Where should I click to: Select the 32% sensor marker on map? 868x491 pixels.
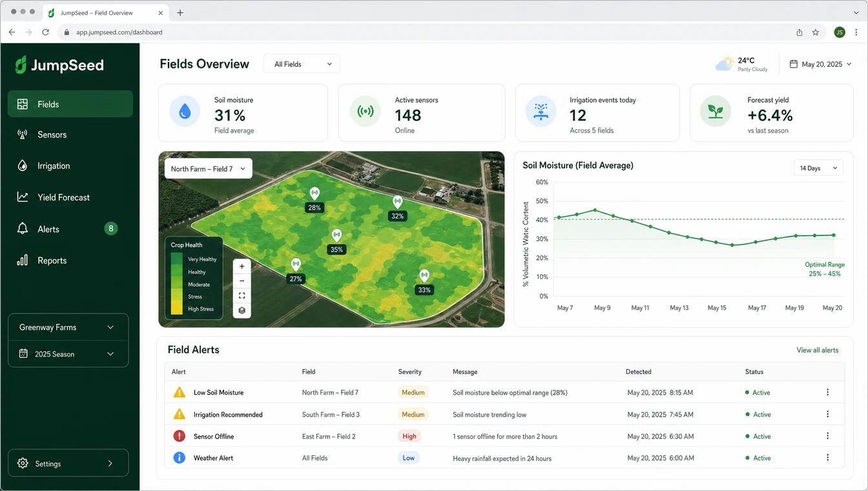(x=397, y=208)
